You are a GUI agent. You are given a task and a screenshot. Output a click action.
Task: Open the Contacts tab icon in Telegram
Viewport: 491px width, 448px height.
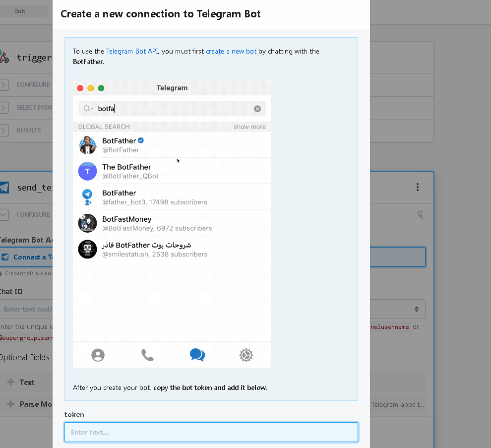click(98, 355)
